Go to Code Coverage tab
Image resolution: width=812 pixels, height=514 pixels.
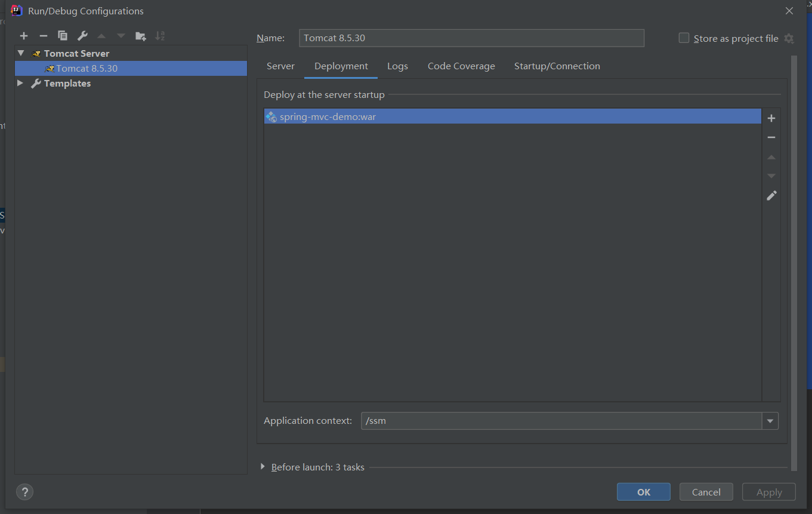pos(461,66)
